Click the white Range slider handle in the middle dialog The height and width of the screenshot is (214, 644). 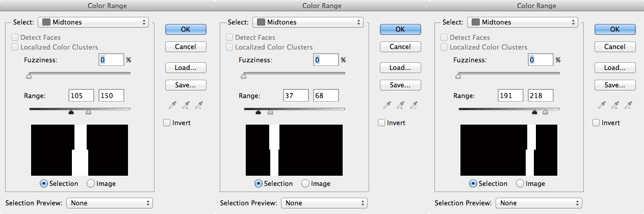270,112
